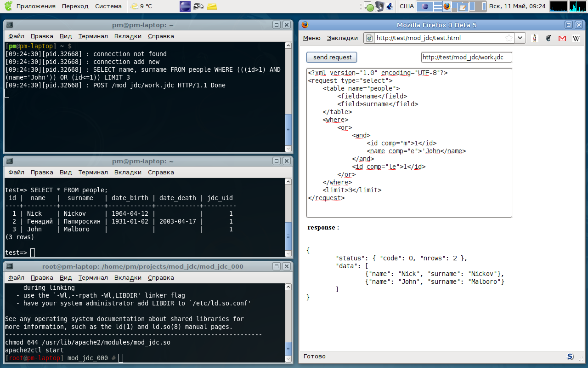Open Правка menu in middle psql terminal
588x368 pixels.
[42, 172]
